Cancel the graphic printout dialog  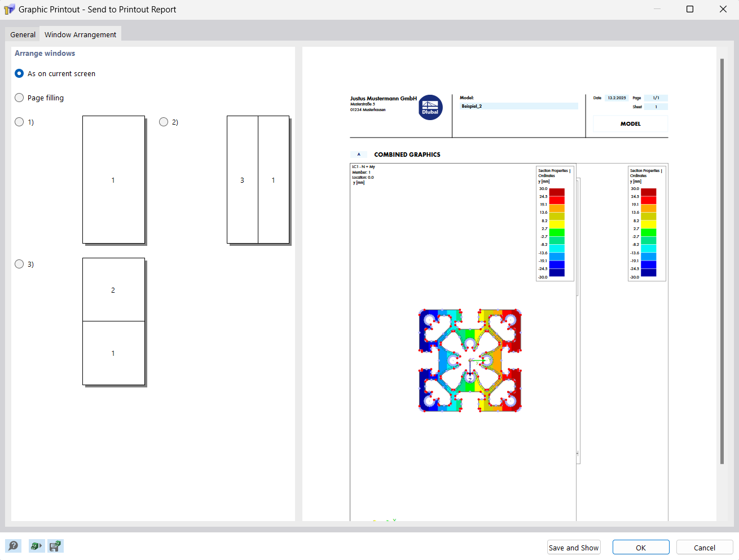click(x=705, y=548)
